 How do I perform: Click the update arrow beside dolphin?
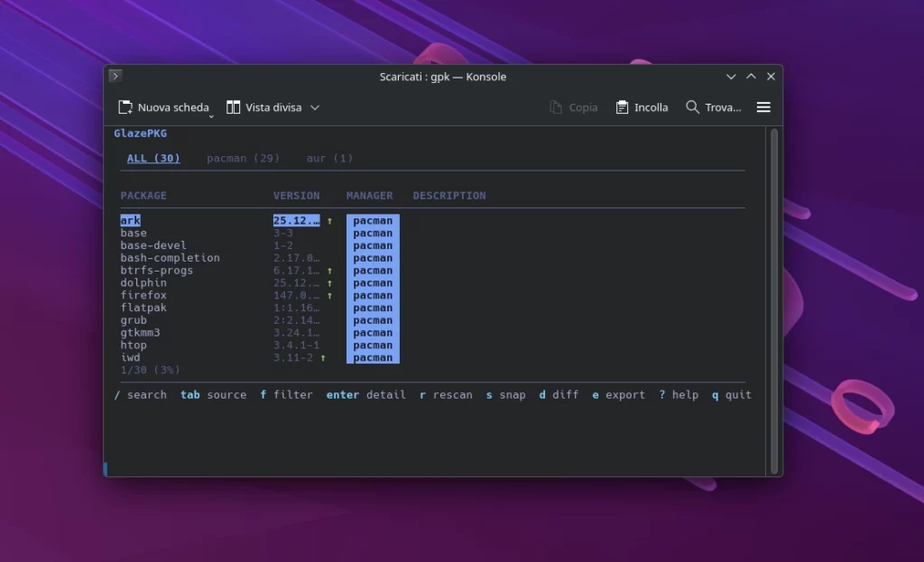(330, 282)
